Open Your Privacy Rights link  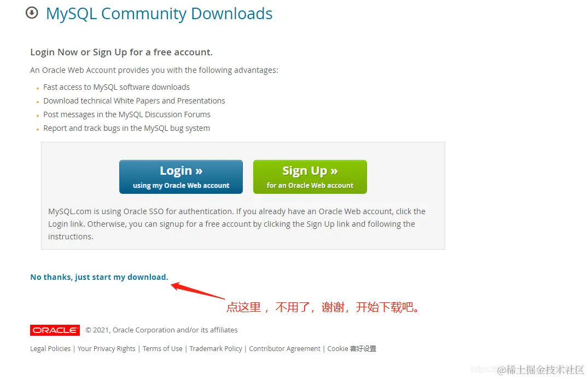click(107, 348)
